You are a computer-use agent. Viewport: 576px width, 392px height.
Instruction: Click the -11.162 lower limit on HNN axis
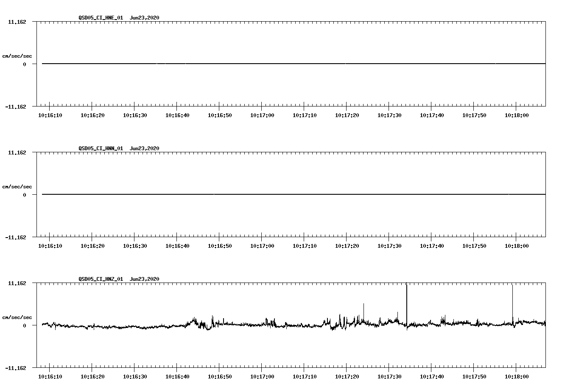click(x=16, y=238)
